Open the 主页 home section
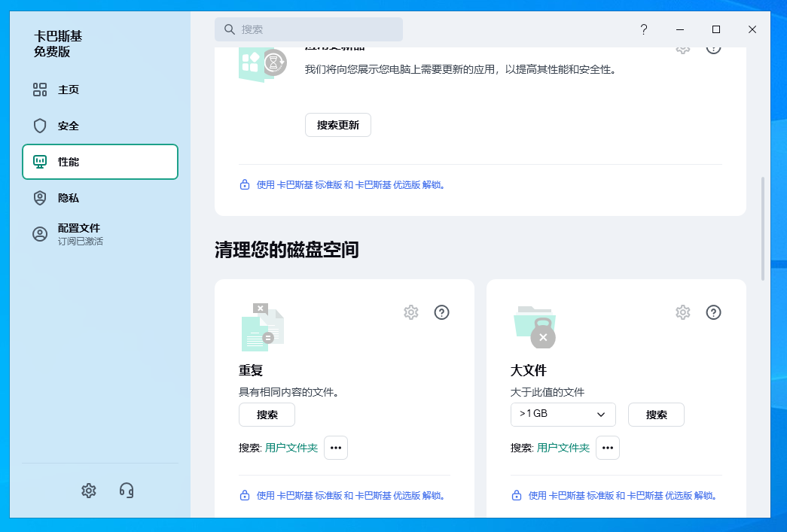 pos(100,90)
